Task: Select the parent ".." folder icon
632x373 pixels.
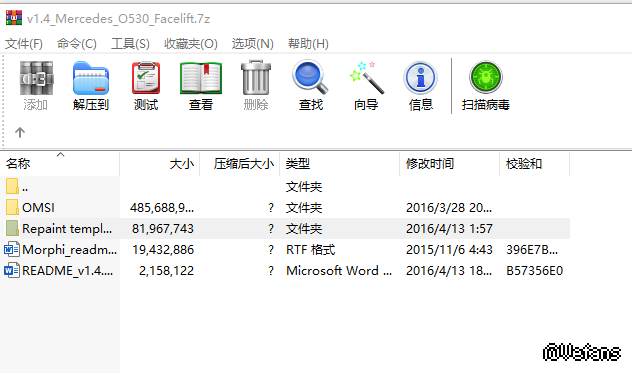Action: [x=12, y=186]
